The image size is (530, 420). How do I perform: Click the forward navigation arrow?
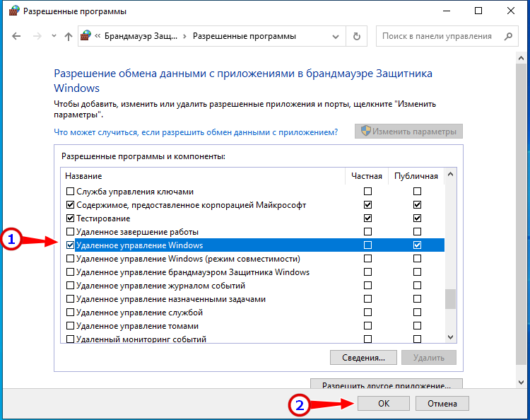tap(37, 36)
